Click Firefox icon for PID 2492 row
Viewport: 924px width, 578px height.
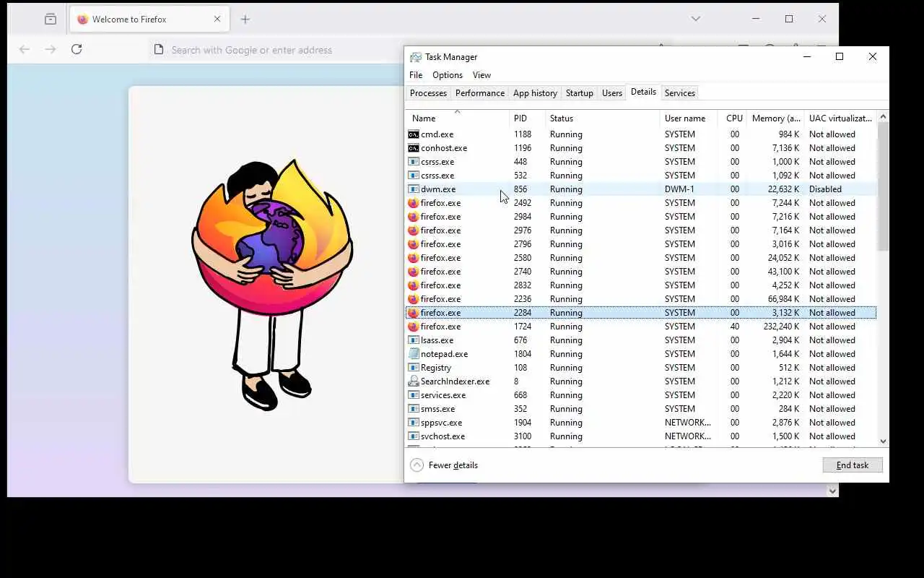click(x=413, y=203)
